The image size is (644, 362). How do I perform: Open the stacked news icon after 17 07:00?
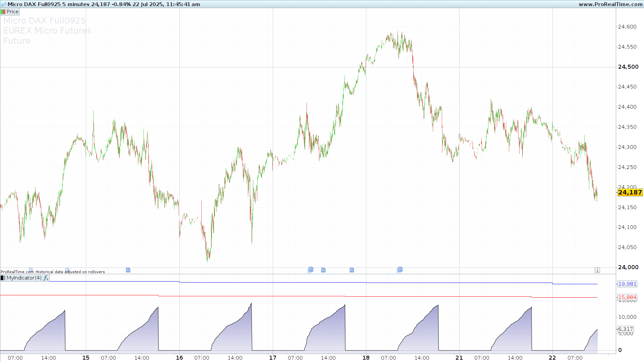click(311, 269)
